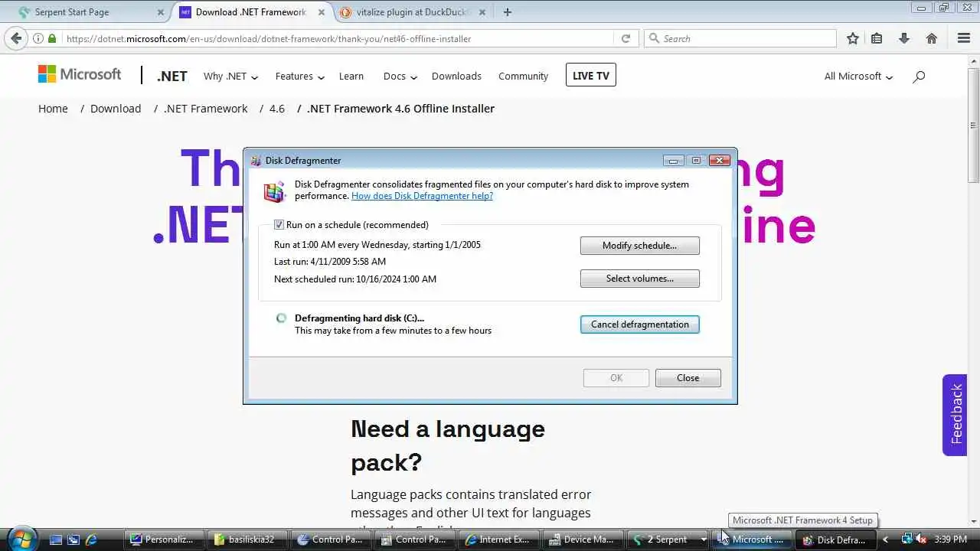The image size is (980, 551).
Task: Click the Download breadcrumb link
Action: (x=116, y=109)
